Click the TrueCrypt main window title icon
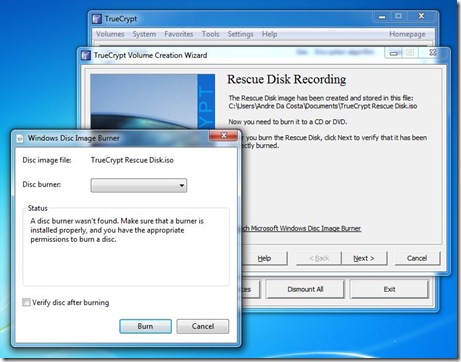461x362 pixels. click(97, 19)
